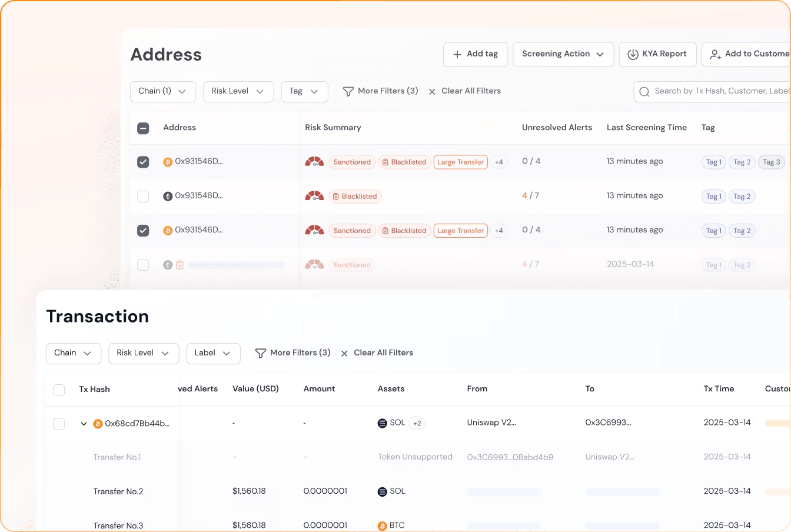The width and height of the screenshot is (791, 532).
Task: Click the risk gauge icon in first address row
Action: tap(314, 162)
